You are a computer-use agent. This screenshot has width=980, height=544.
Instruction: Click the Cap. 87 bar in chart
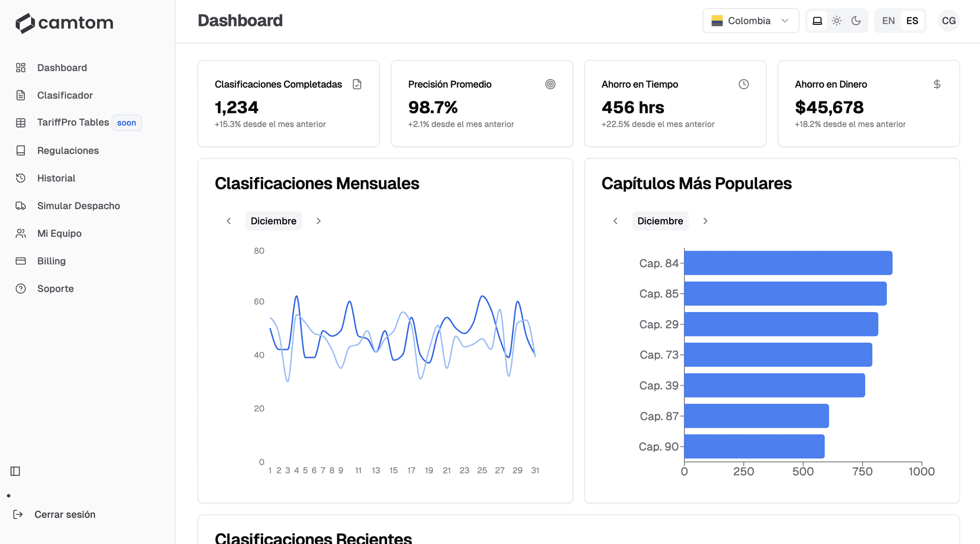[757, 416]
